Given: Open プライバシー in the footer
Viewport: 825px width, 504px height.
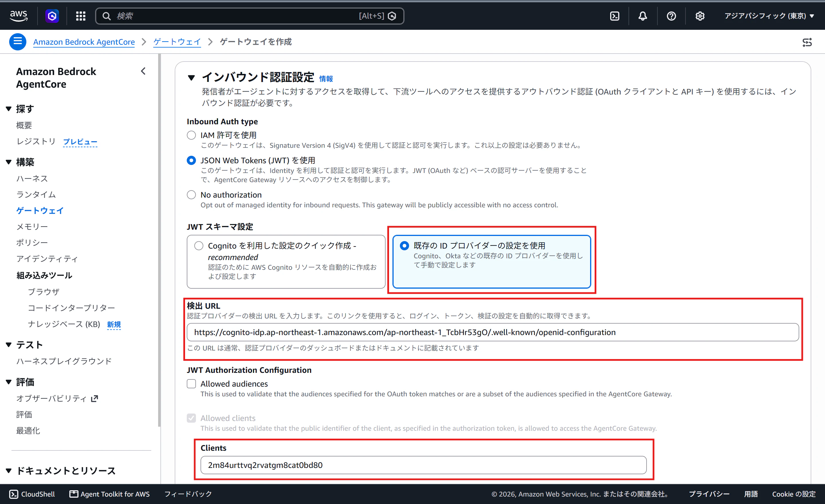Looking at the screenshot, I should pyautogui.click(x=709, y=494).
